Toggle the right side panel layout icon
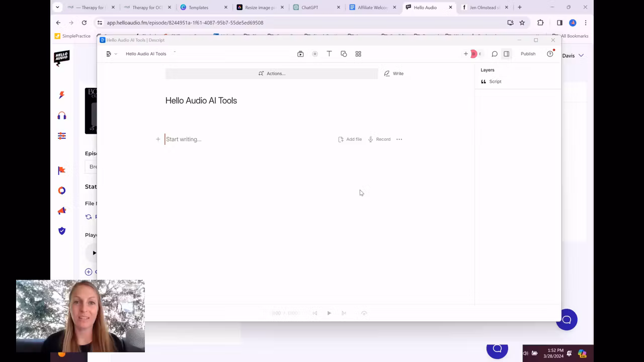The image size is (644, 362). tap(507, 54)
